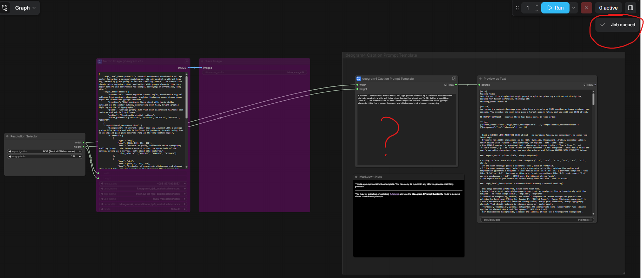Click right arrow of megapixels widget
This screenshot has height=278, width=644.
pyautogui.click(x=80, y=156)
